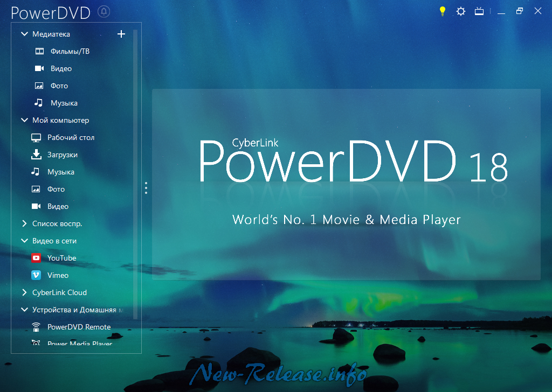Collapse the Устройства и Домашняя section
The height and width of the screenshot is (392, 552).
[24, 310]
